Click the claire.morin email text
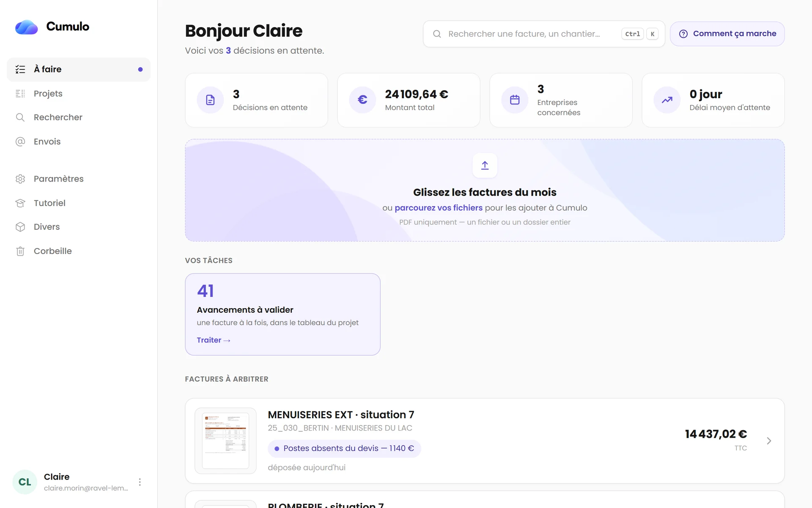 (x=86, y=488)
